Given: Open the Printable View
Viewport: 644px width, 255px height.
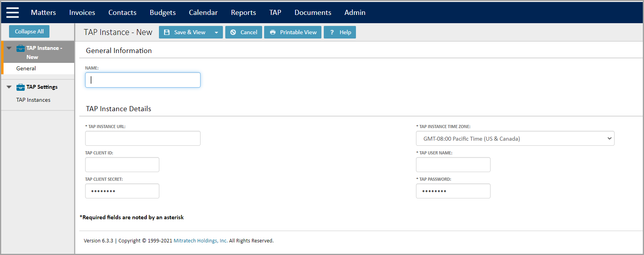Looking at the screenshot, I should point(293,32).
